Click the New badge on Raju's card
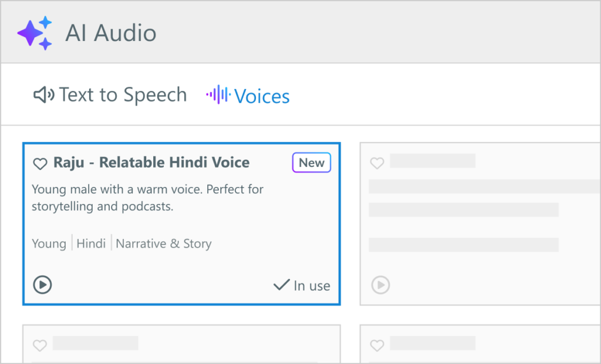This screenshot has height=364, width=601. coord(312,162)
